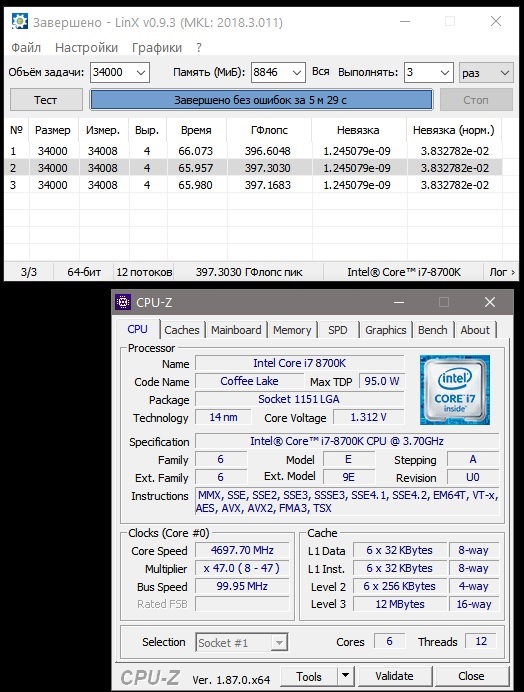Click the Specification field i7-8700K CPU
524x692 pixels.
[x=347, y=441]
